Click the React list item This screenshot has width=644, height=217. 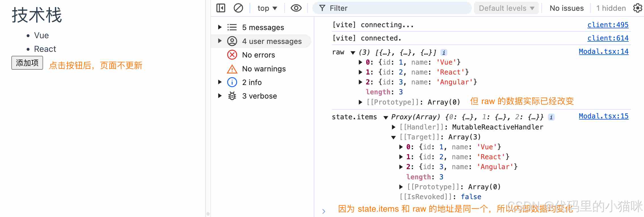tap(45, 49)
